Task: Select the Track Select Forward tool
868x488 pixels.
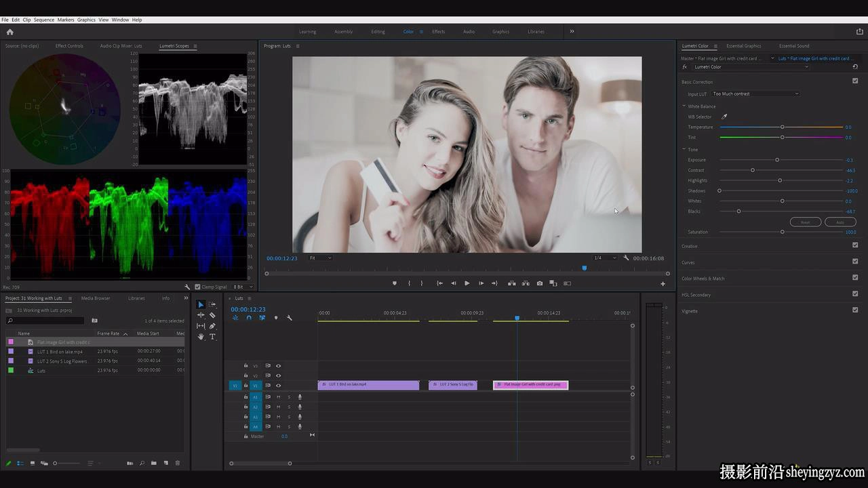Action: tap(212, 304)
